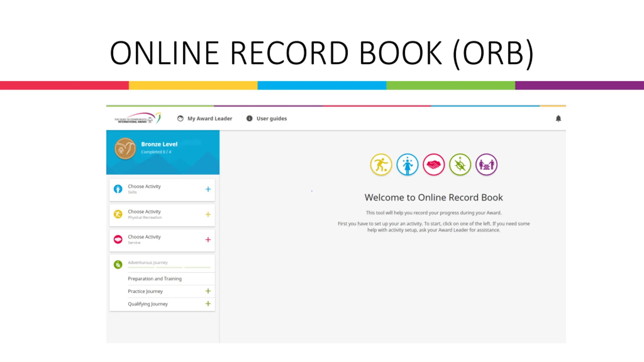Click the Duke of Edinburgh's International Award logo

138,118
